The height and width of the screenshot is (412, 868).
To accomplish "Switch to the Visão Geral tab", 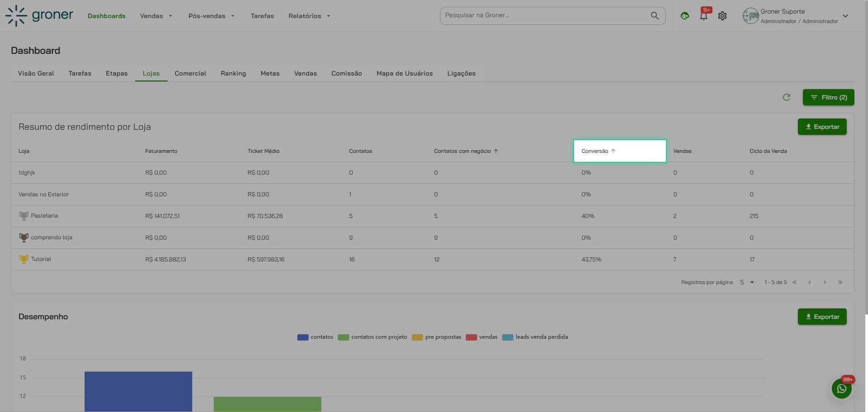I will (36, 73).
